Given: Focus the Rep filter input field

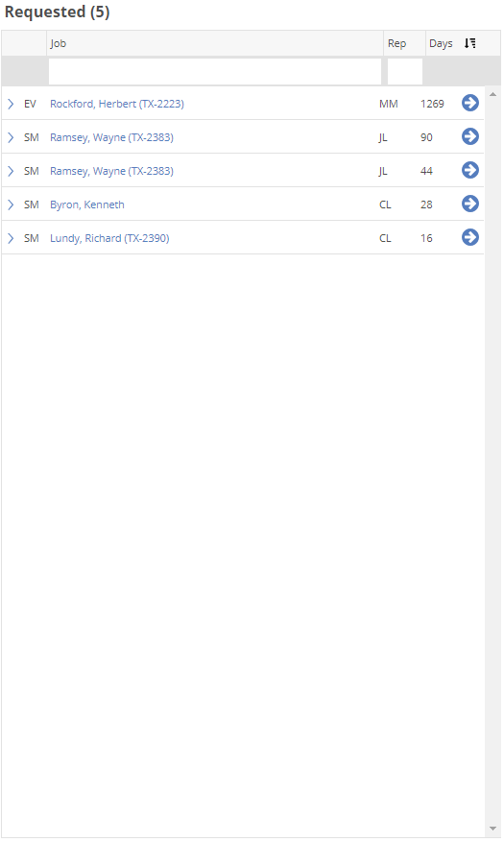Looking at the screenshot, I should (x=405, y=71).
